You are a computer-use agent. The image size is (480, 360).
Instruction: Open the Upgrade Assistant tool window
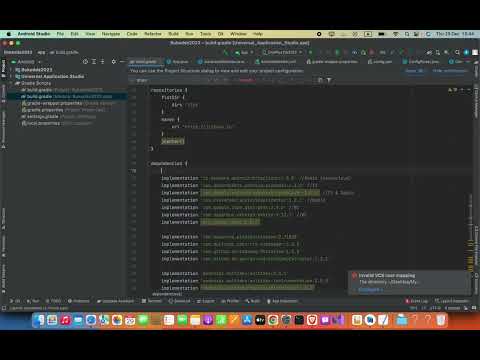point(115,301)
